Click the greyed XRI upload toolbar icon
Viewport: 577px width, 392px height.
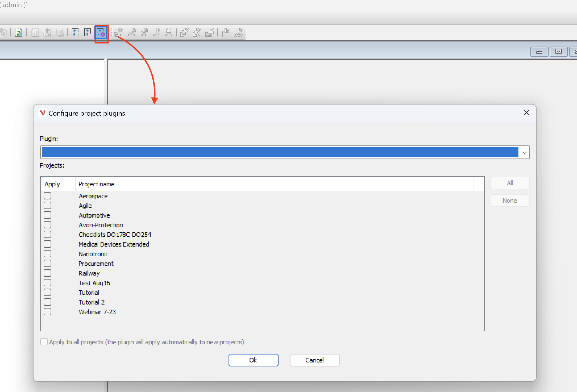[47, 33]
